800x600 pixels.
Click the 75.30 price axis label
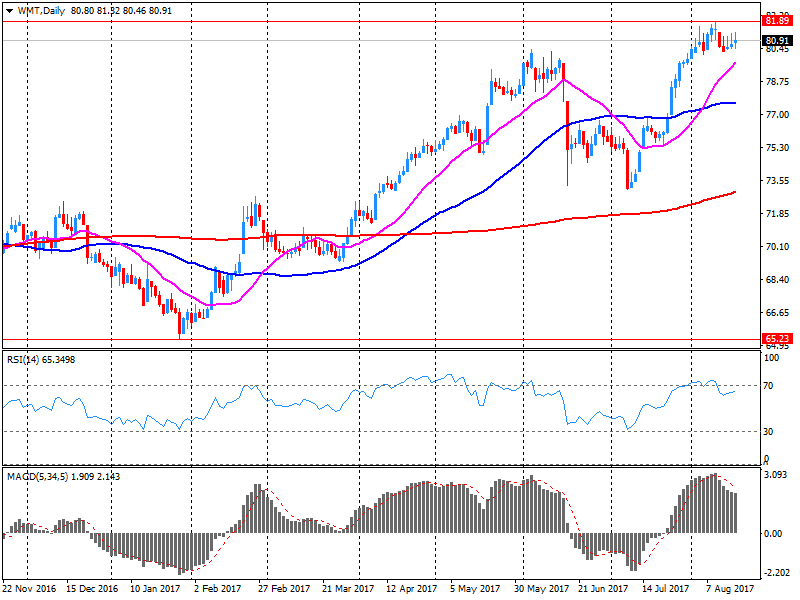(x=777, y=148)
